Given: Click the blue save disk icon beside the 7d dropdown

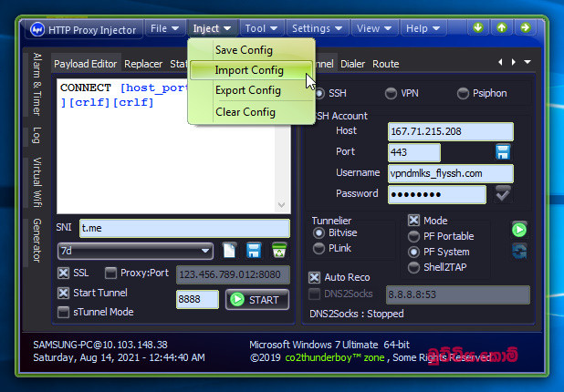Looking at the screenshot, I should coord(254,251).
